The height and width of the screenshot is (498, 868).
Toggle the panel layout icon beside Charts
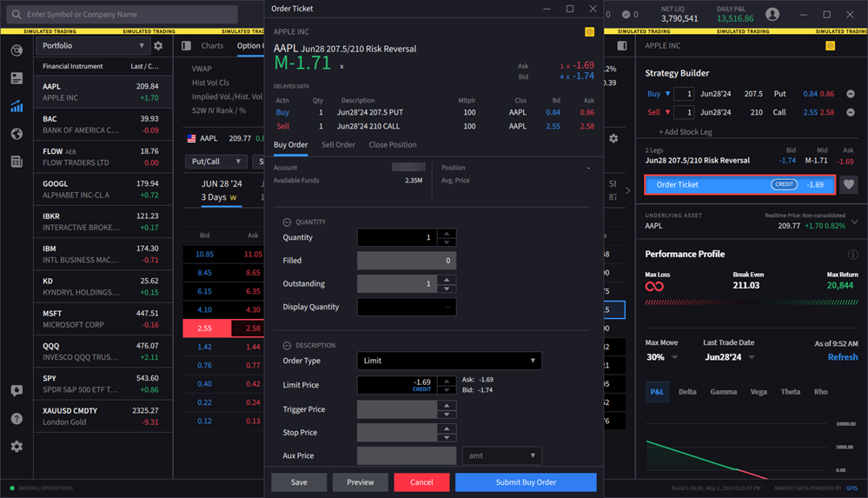tap(187, 45)
